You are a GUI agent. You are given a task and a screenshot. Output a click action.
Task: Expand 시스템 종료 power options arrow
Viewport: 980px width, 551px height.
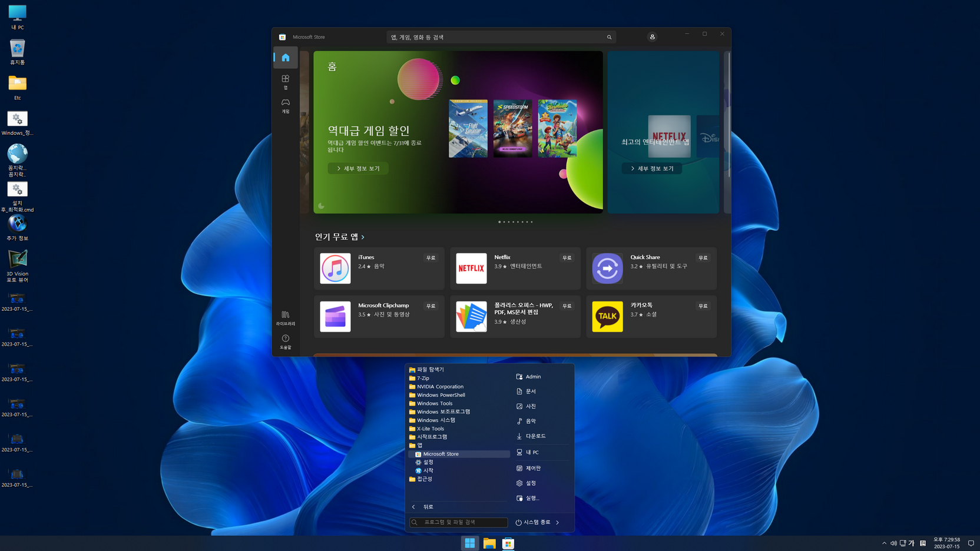coord(558,522)
